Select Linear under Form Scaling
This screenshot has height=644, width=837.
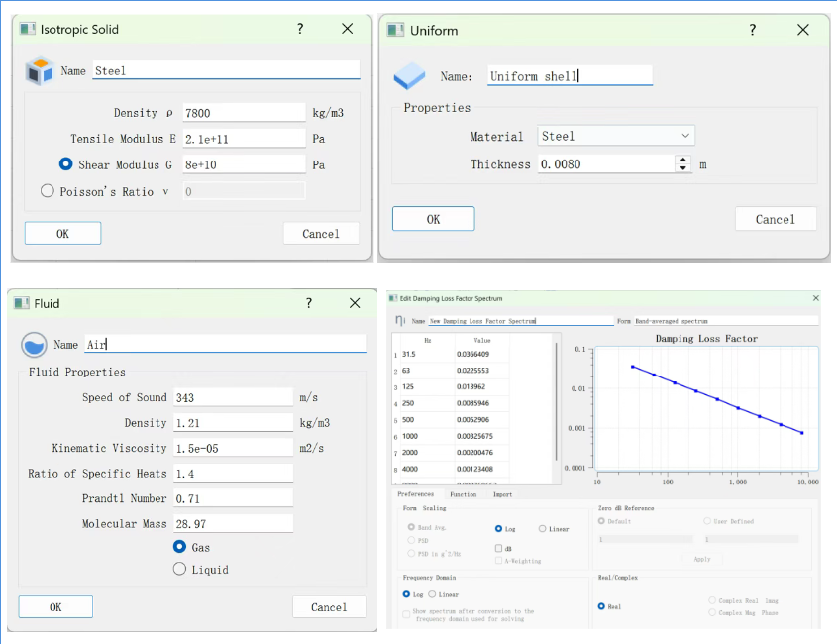[x=543, y=529]
